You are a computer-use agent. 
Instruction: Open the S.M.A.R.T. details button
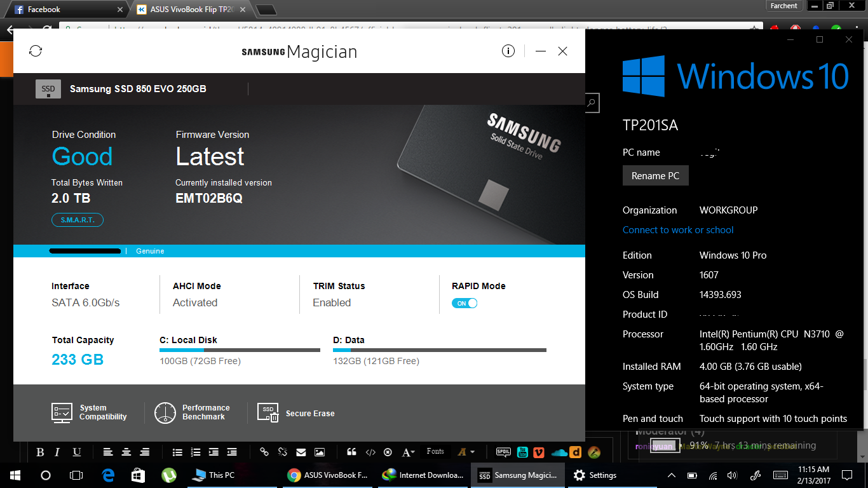coord(78,220)
